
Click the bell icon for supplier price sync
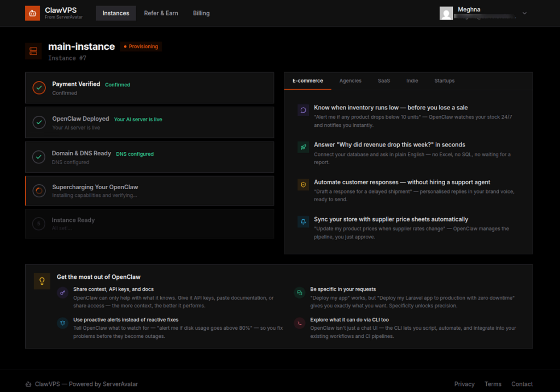303,221
